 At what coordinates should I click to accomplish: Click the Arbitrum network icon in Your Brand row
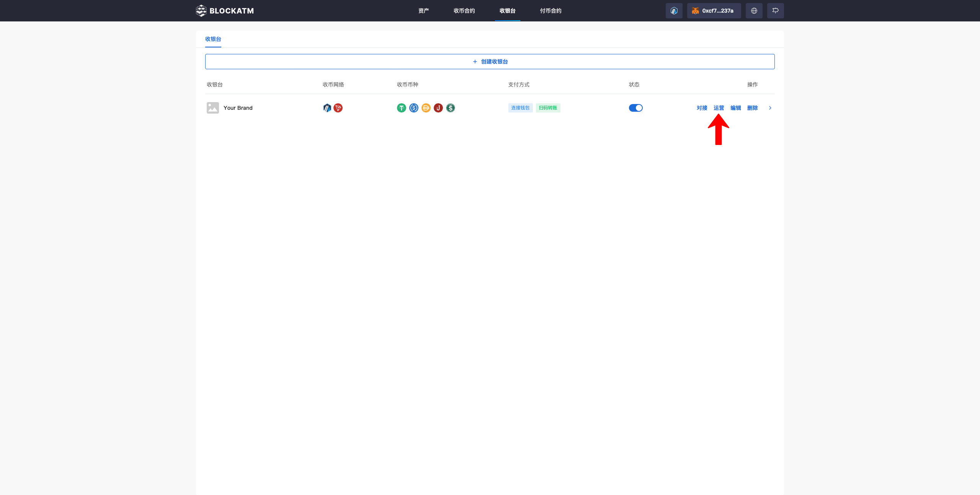click(x=327, y=108)
